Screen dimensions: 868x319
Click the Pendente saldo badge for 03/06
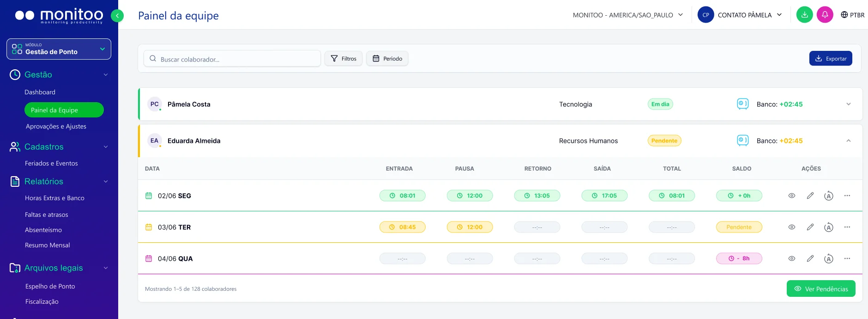tap(739, 227)
